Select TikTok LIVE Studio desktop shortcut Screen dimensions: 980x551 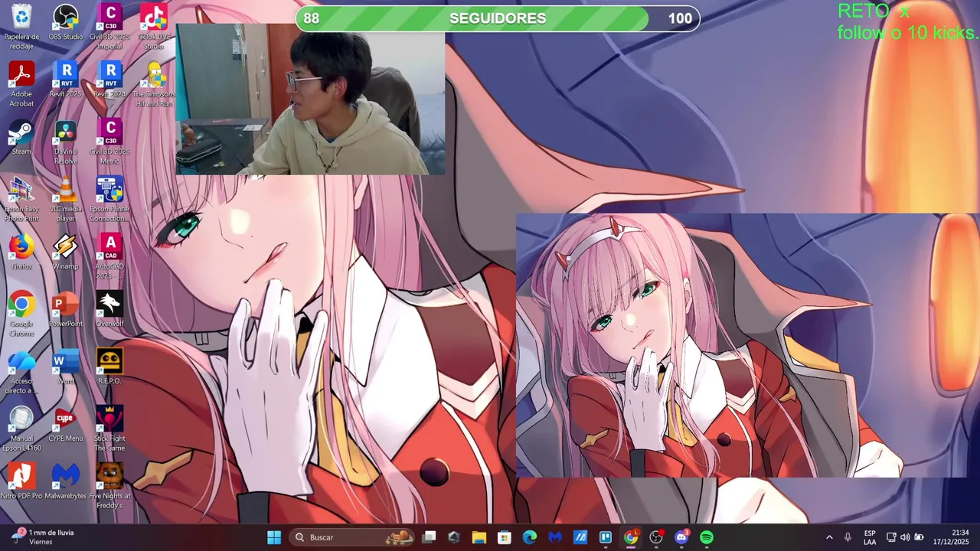(154, 26)
